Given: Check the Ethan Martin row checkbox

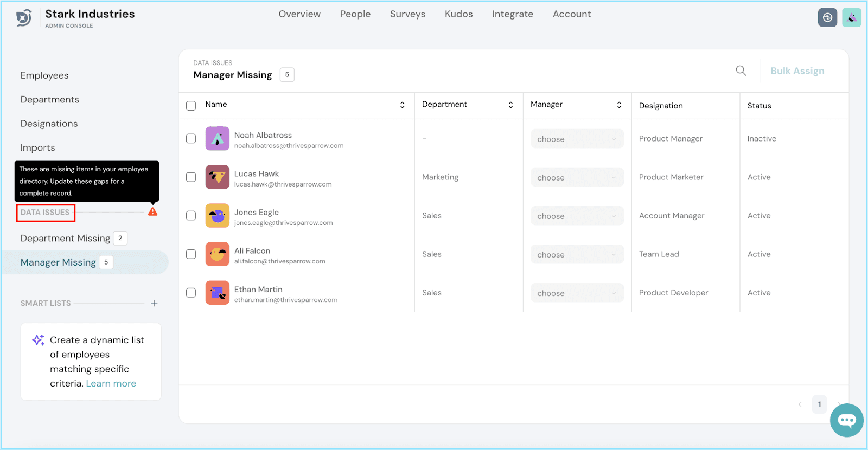Looking at the screenshot, I should click(191, 292).
